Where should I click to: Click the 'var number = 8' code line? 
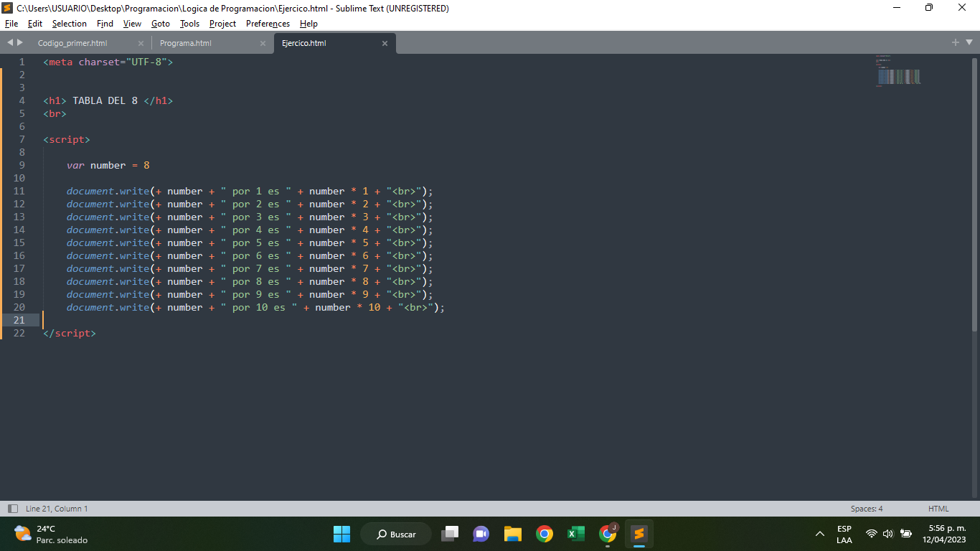click(x=108, y=165)
